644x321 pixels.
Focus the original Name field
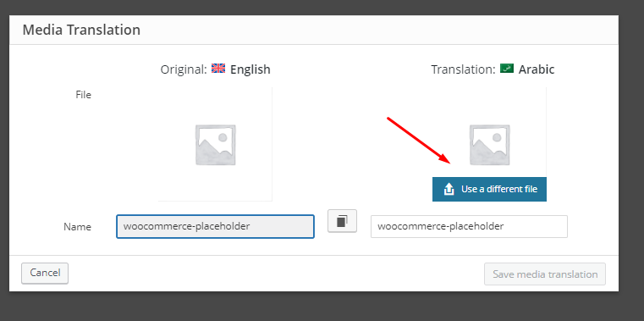(x=215, y=226)
